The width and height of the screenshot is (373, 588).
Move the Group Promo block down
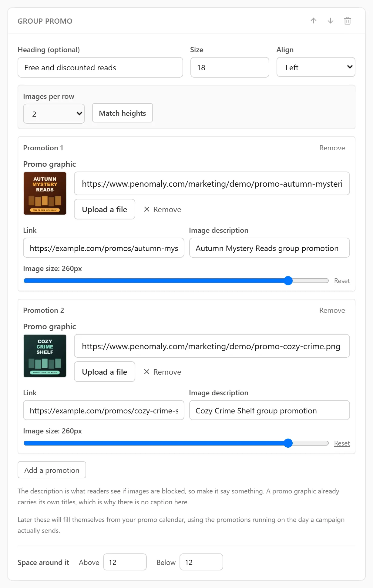pos(331,21)
